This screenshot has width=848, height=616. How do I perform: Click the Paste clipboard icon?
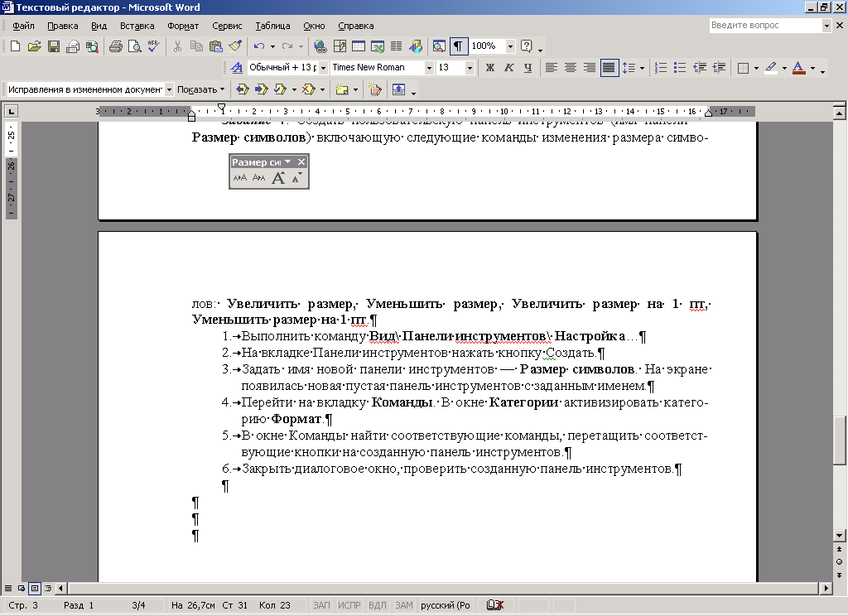click(216, 46)
